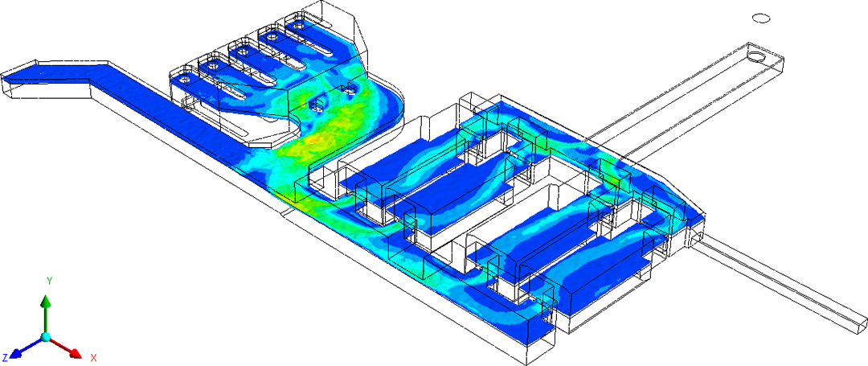This screenshot has height=366, width=868.
Task: Select the isolated ellipse at the top right
Action: [x=761, y=17]
